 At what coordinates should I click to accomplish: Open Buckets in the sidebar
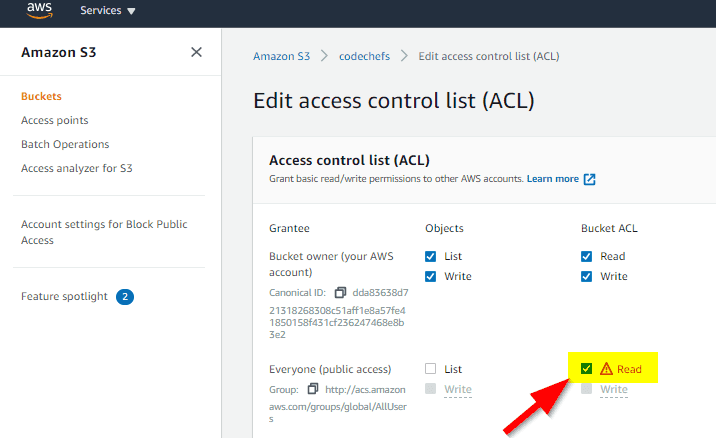(x=41, y=96)
